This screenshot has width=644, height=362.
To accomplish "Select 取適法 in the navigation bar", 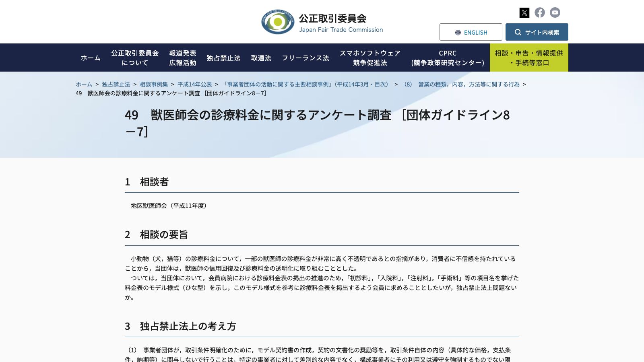I will 261,58.
